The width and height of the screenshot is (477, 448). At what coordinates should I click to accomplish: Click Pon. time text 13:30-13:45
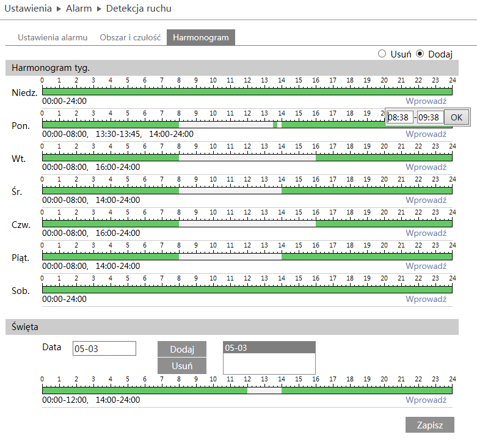click(x=118, y=134)
